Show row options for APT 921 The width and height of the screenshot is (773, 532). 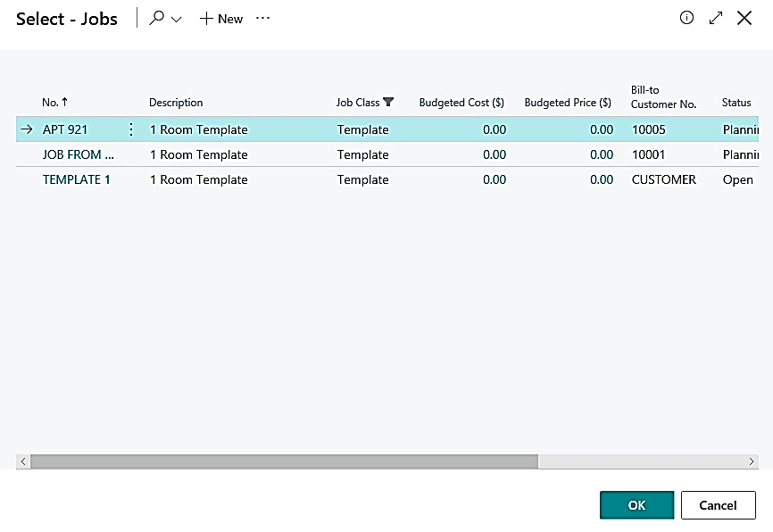tap(131, 129)
